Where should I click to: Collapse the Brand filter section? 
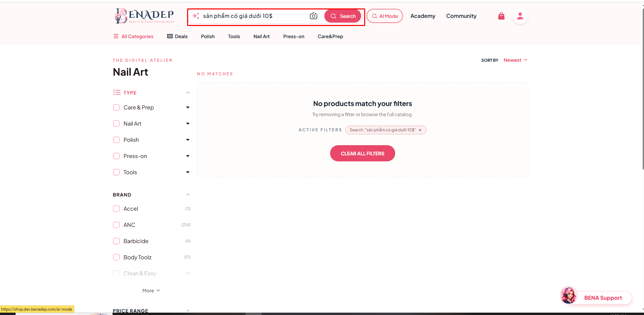pos(188,195)
